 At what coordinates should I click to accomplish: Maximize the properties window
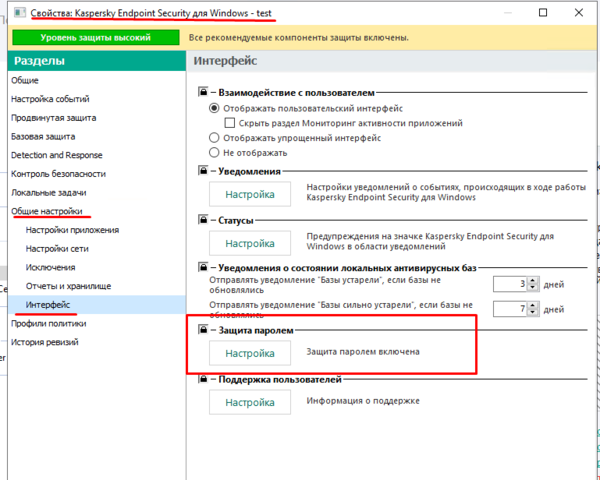click(543, 13)
